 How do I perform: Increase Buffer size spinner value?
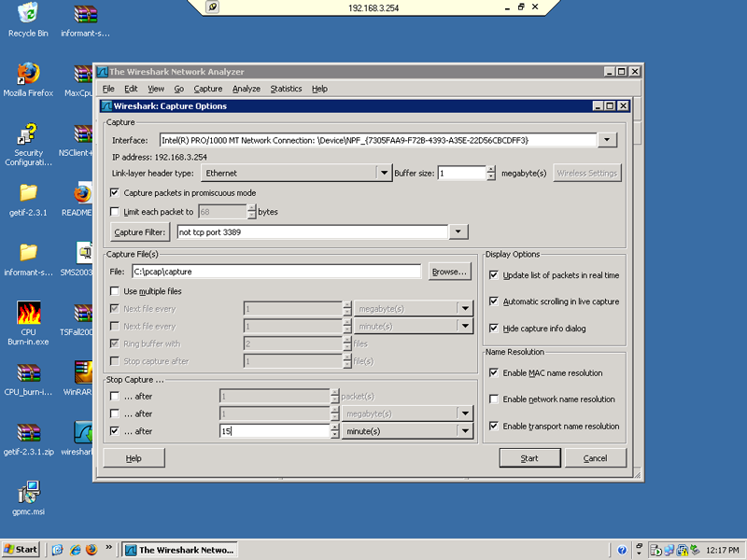pyautogui.click(x=491, y=170)
